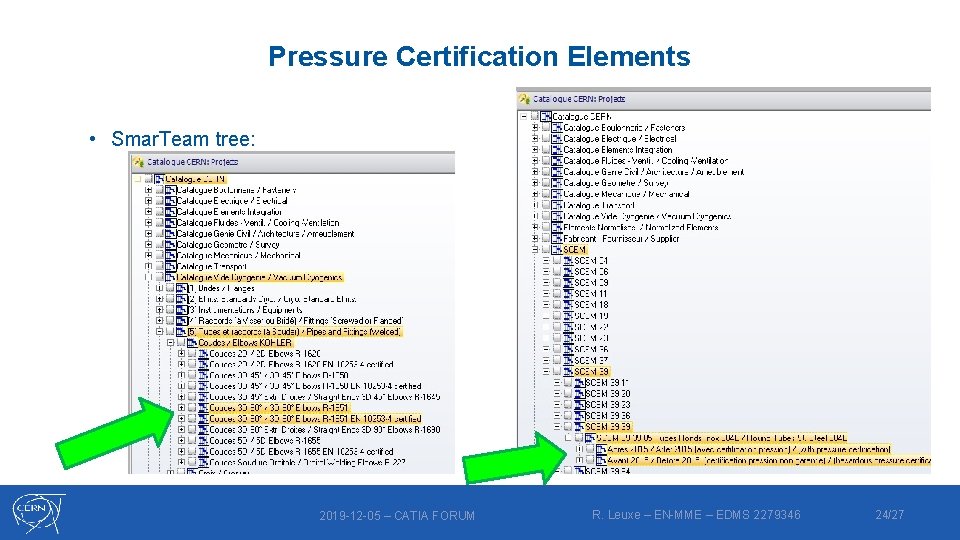Tick the checkbox of 'SCEM 06'
This screenshot has width=960, height=540.
557,271
